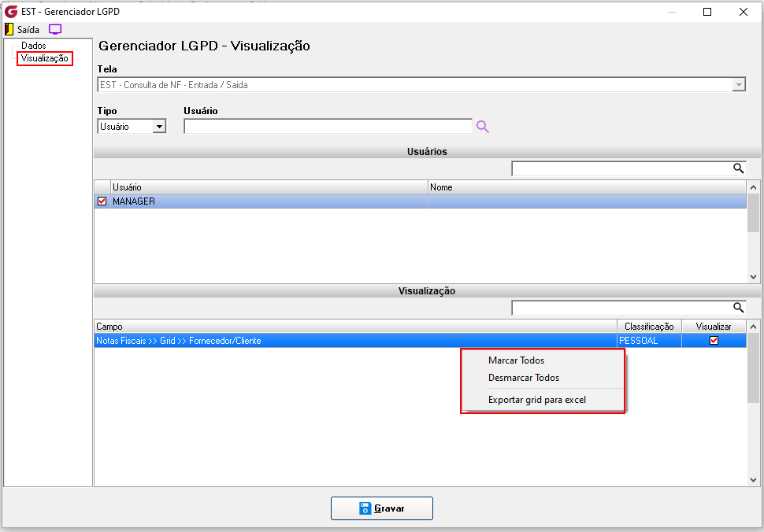
Task: Click the Saída exit door icon
Action: click(x=9, y=29)
